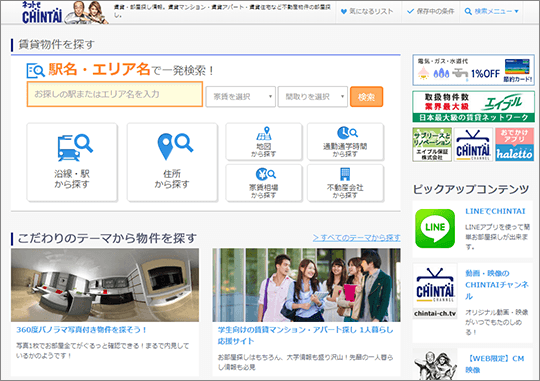Screen dimensions: 540x381
Task: Click the CHINTAI logo in the header
Action: (42, 12)
